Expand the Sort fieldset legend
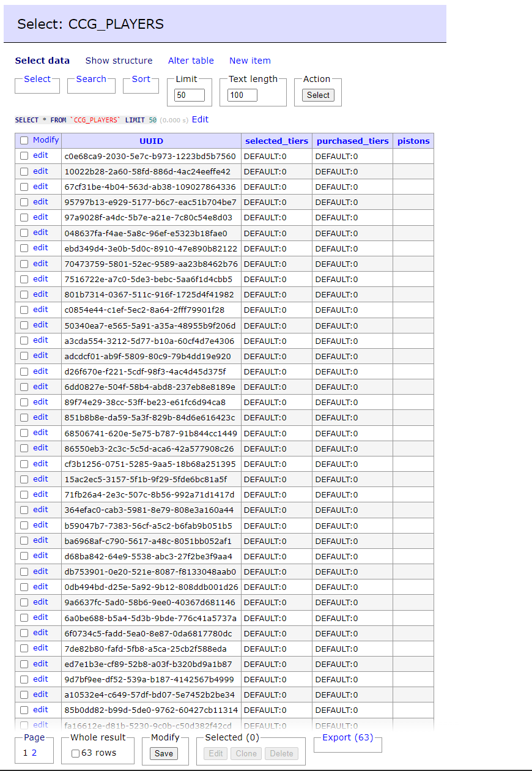 tap(141, 79)
